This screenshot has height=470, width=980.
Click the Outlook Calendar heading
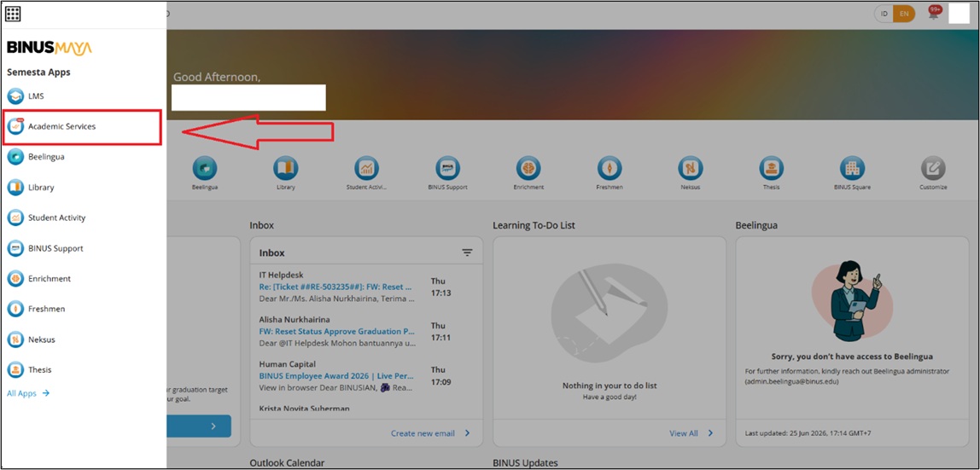click(x=287, y=463)
